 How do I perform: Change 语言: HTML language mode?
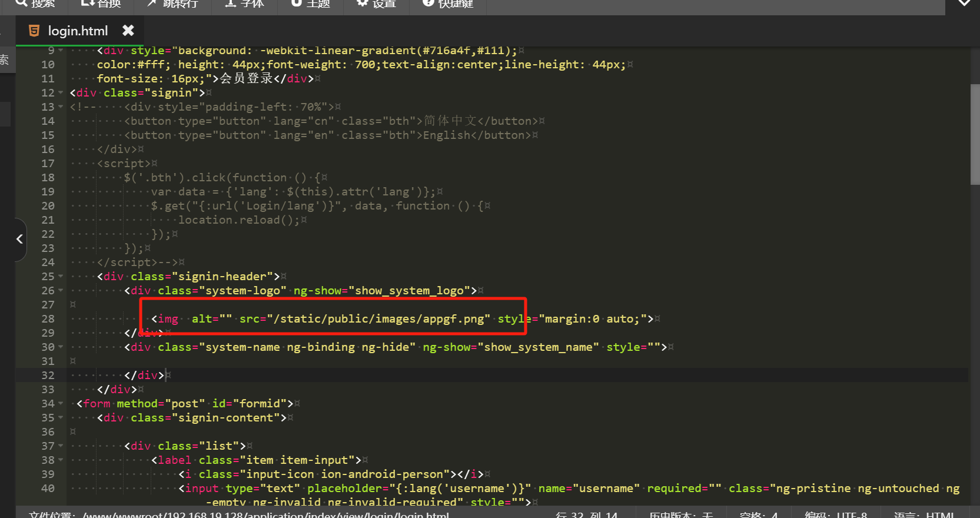point(924,514)
